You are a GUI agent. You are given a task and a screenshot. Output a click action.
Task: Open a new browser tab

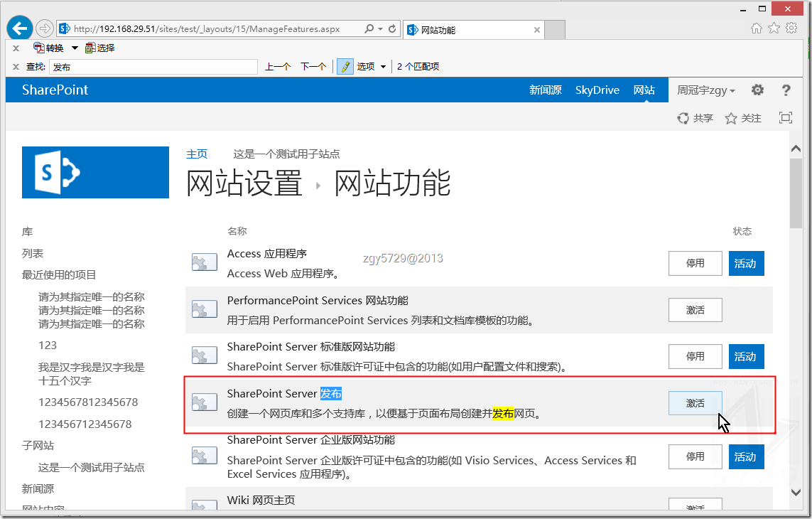(x=555, y=30)
